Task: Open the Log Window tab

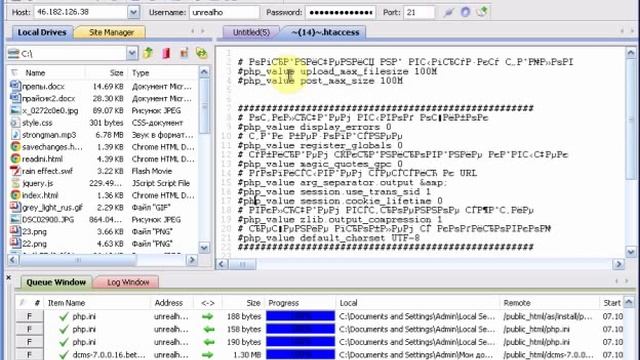Action: click(128, 282)
